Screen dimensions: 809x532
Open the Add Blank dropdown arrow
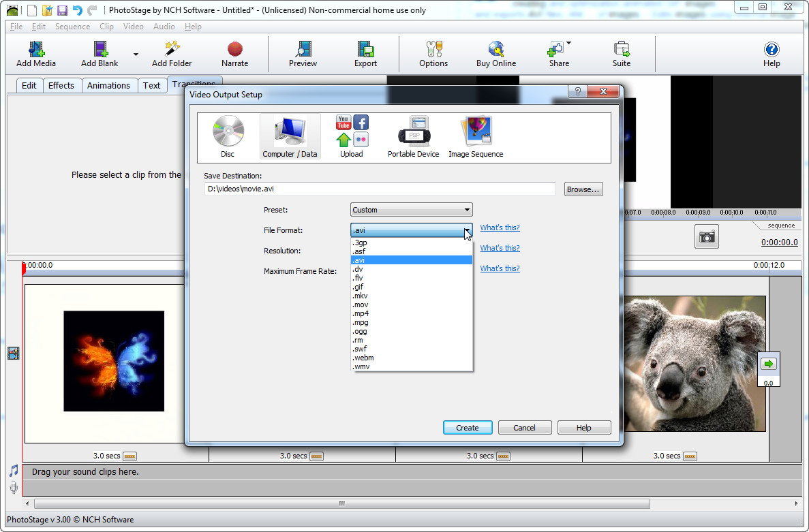click(136, 54)
